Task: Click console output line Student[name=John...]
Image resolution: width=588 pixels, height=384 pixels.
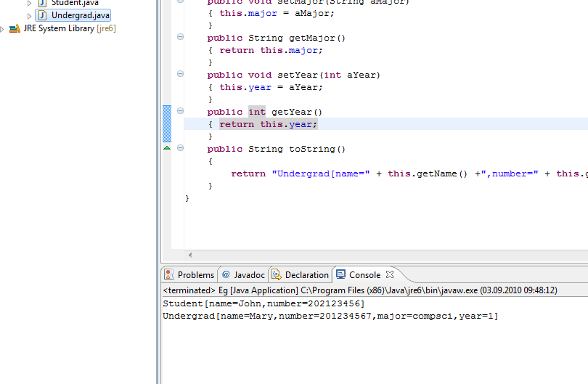Action: tap(264, 303)
